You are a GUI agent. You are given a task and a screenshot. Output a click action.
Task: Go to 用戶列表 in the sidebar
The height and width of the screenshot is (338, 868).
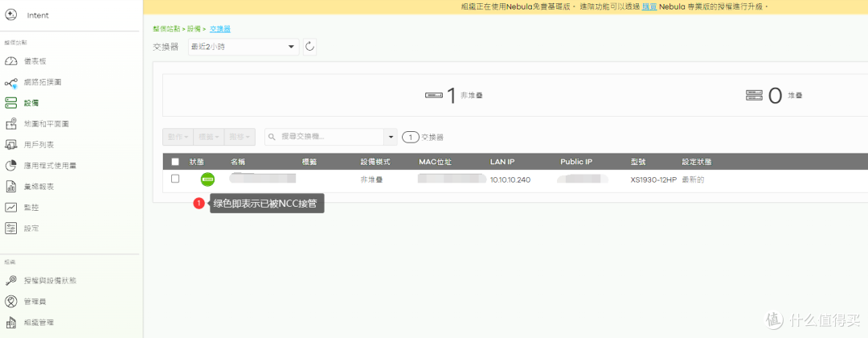(39, 145)
